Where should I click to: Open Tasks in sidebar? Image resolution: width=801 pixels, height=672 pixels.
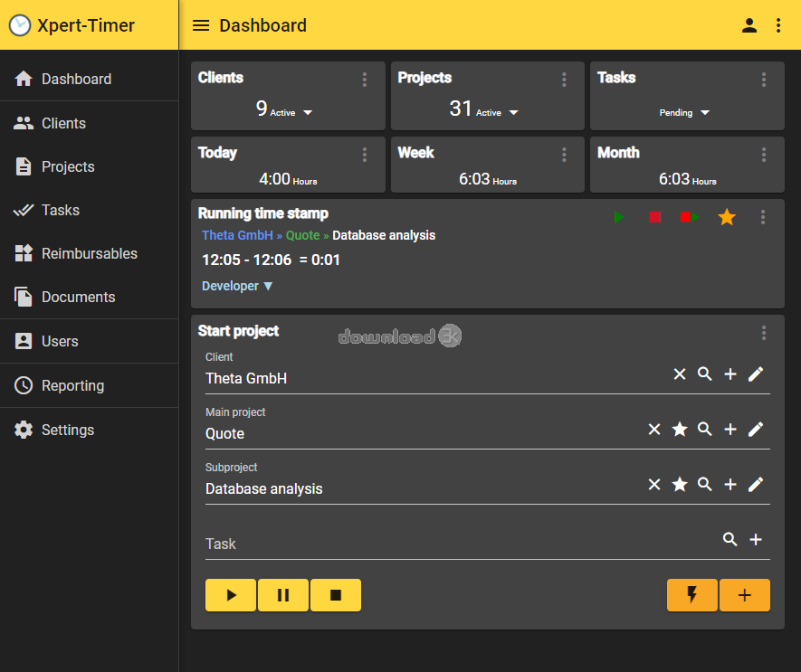point(90,211)
